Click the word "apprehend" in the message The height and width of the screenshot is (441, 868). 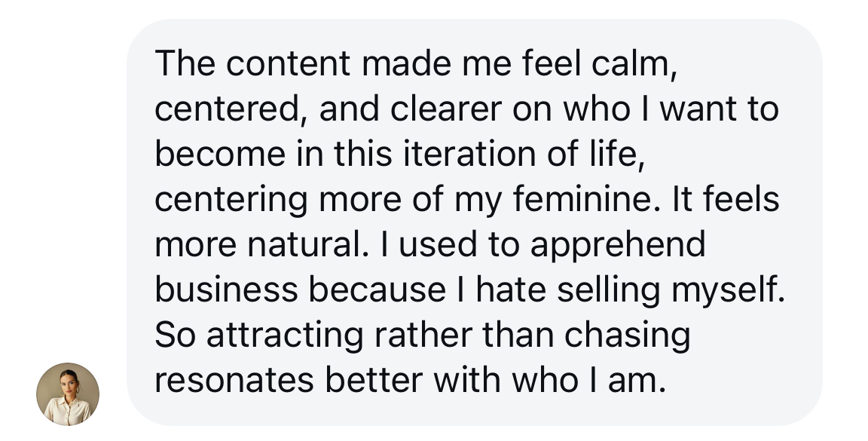(x=618, y=246)
